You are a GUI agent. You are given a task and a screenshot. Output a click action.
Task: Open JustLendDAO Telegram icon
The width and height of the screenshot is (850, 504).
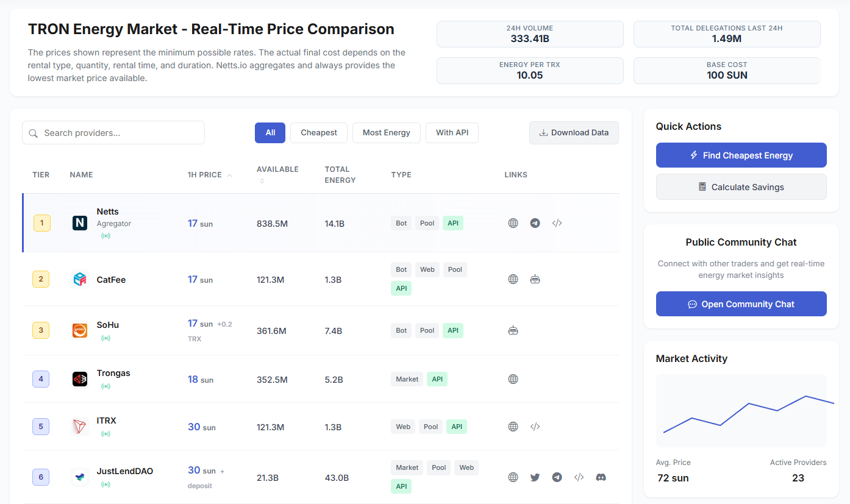pos(557,477)
